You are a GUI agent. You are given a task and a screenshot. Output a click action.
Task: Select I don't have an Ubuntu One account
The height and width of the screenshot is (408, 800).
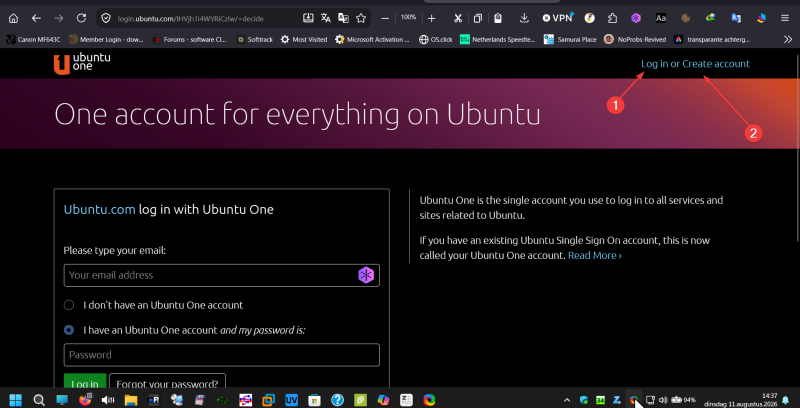[x=68, y=305]
